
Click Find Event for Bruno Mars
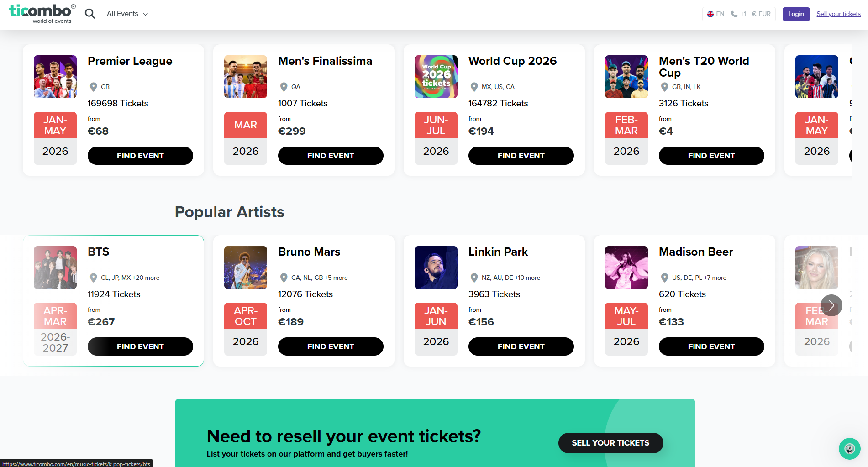point(331,346)
